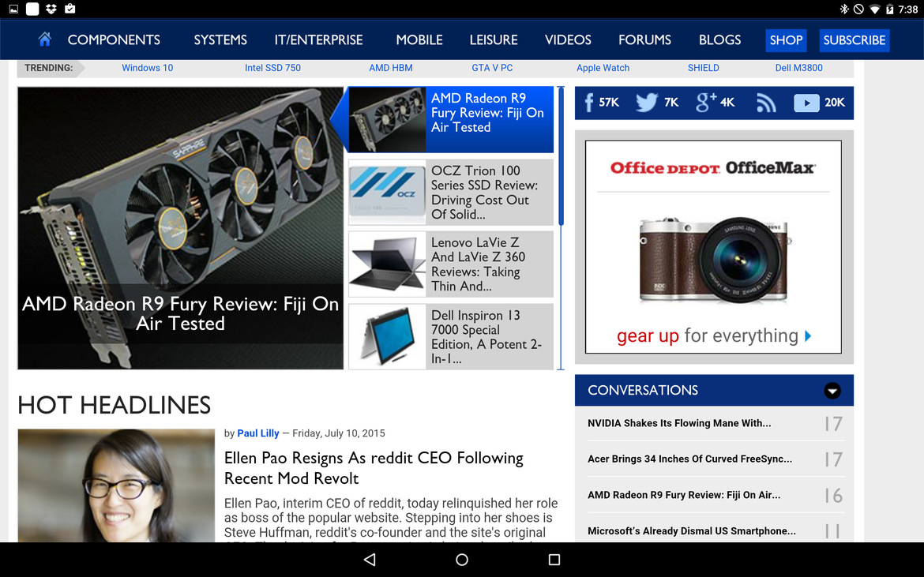Open Dell Inspiron 13 7000 Special Edition headline
Viewport: 924px width, 577px height.
pyautogui.click(x=486, y=337)
